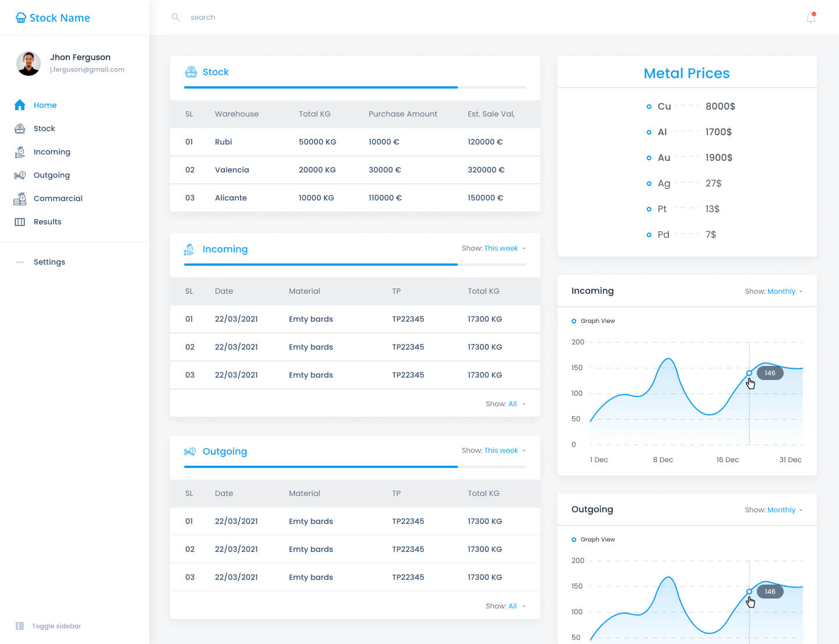Click the Metal Prices heading

tap(686, 73)
